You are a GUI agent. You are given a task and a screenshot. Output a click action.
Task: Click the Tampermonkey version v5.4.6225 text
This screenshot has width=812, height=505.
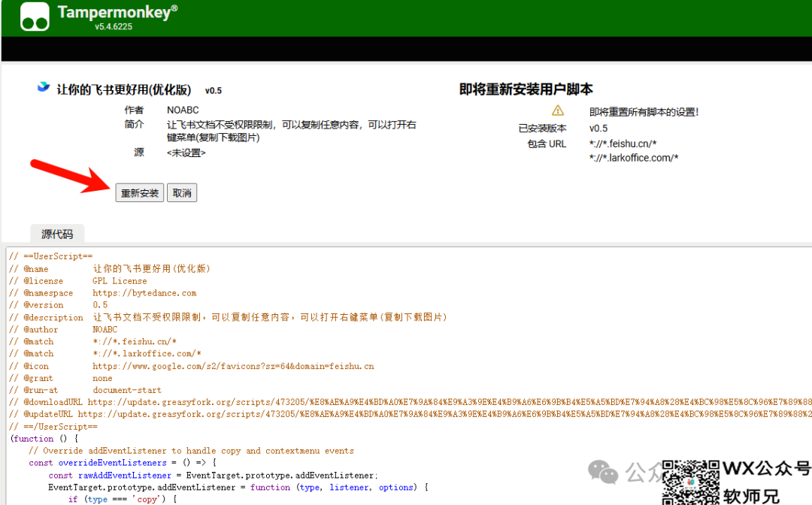[114, 26]
